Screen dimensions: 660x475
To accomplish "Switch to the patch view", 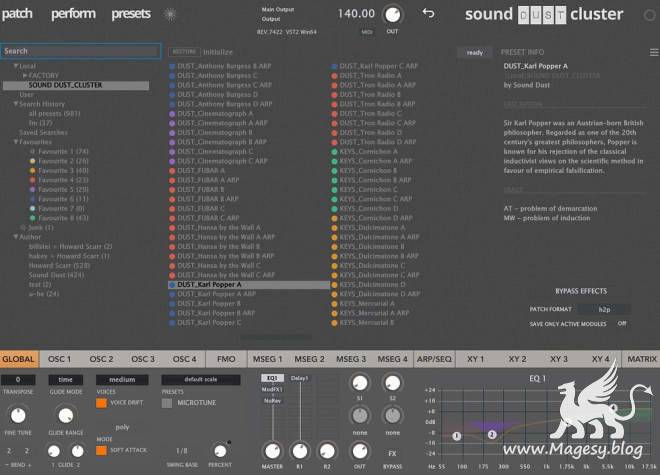I will (x=17, y=14).
